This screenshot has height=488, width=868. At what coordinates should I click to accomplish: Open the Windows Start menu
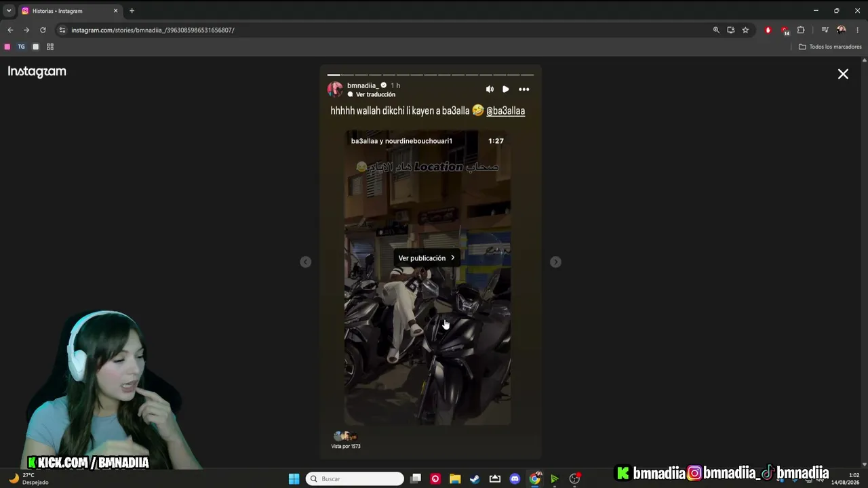point(294,479)
